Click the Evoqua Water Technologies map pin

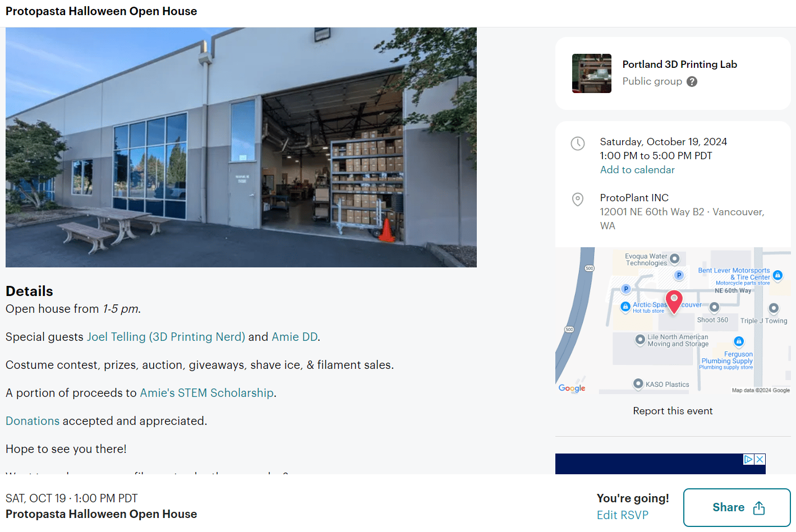pyautogui.click(x=675, y=259)
